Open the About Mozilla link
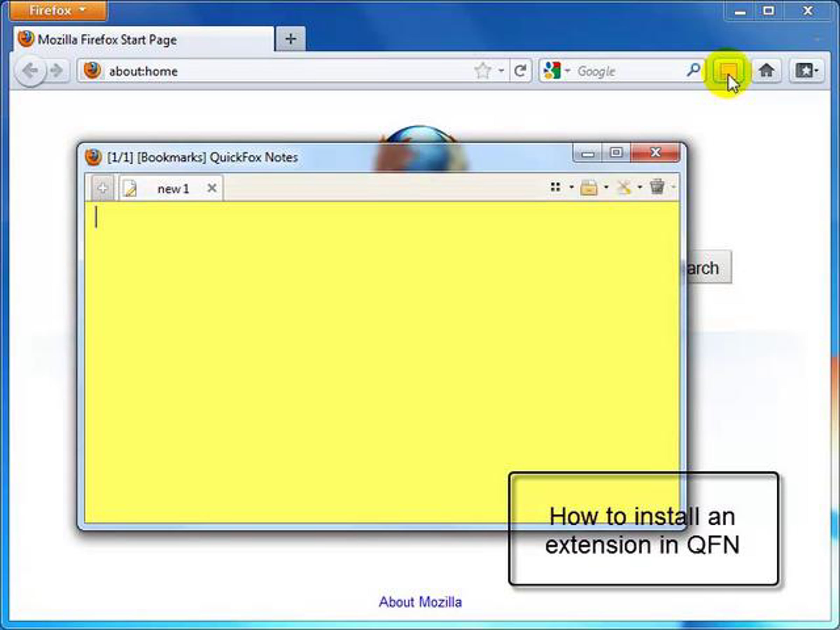 (x=420, y=602)
